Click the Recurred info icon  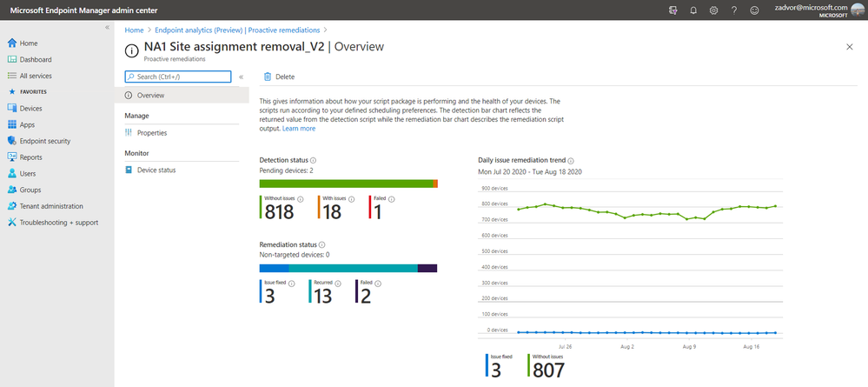point(338,284)
